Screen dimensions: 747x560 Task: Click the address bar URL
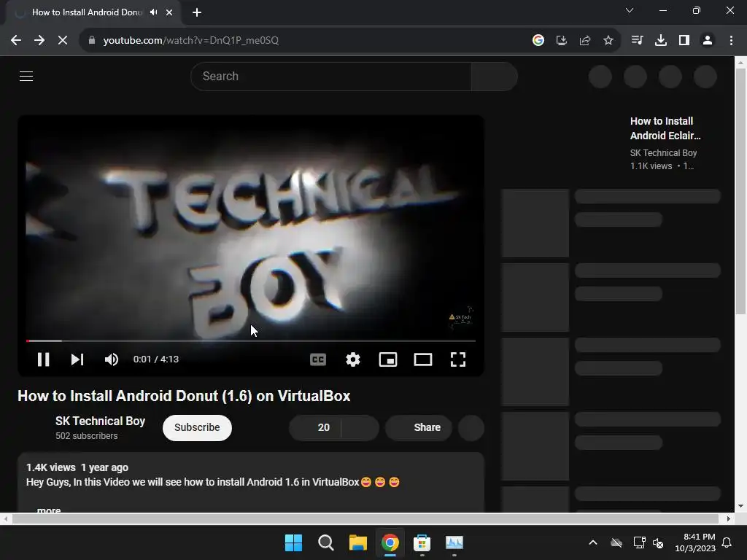(191, 41)
